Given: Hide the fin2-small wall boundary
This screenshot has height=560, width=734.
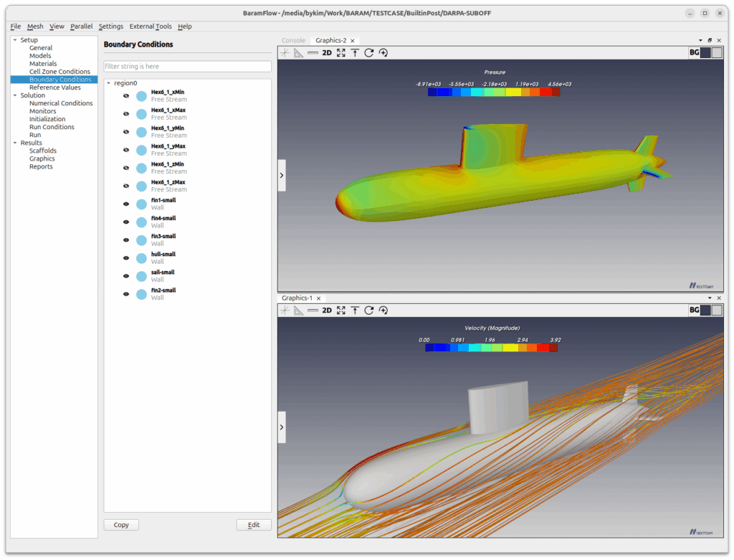Looking at the screenshot, I should pos(126,294).
